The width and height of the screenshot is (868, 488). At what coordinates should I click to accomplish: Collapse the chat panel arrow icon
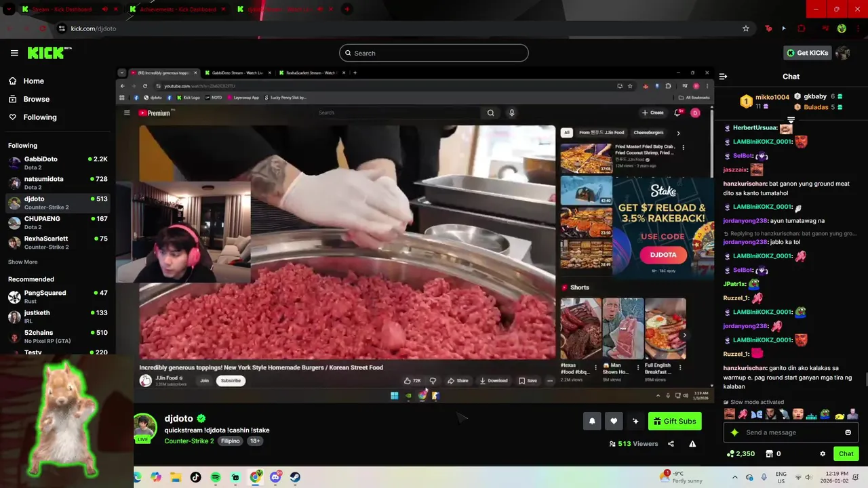pos(723,77)
